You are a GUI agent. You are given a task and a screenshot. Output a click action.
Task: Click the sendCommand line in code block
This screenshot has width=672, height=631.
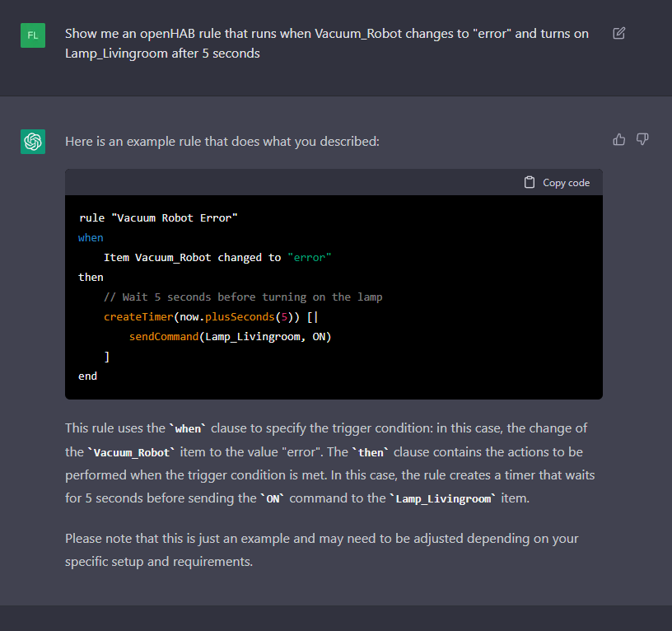229,336
